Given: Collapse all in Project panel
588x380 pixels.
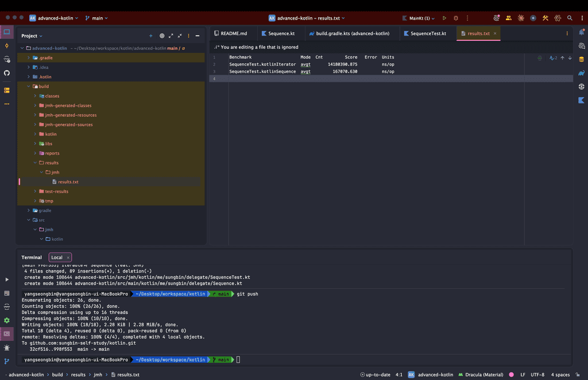Looking at the screenshot, I should pyautogui.click(x=180, y=36).
